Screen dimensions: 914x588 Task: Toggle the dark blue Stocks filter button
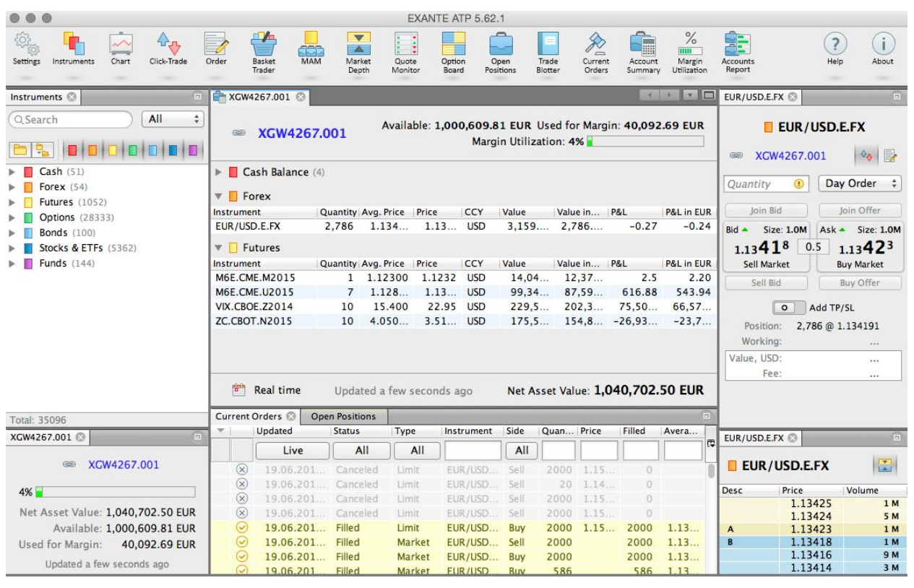tap(173, 150)
